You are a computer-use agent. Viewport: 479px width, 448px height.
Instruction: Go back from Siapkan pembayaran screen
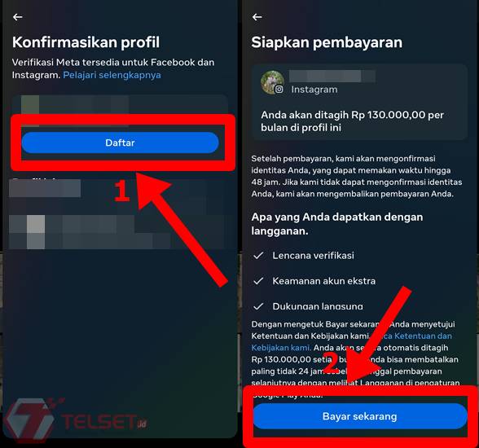pyautogui.click(x=257, y=17)
